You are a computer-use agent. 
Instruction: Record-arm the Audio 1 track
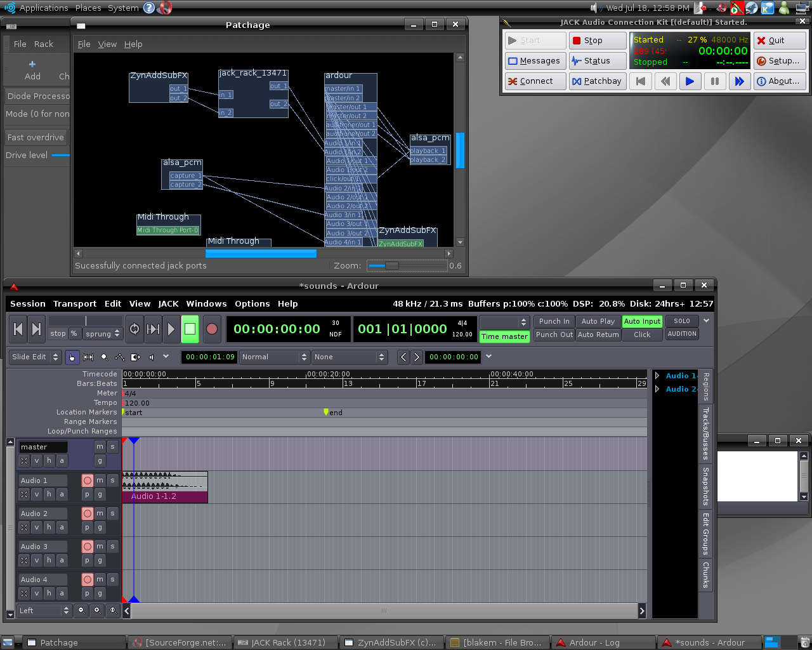(88, 481)
